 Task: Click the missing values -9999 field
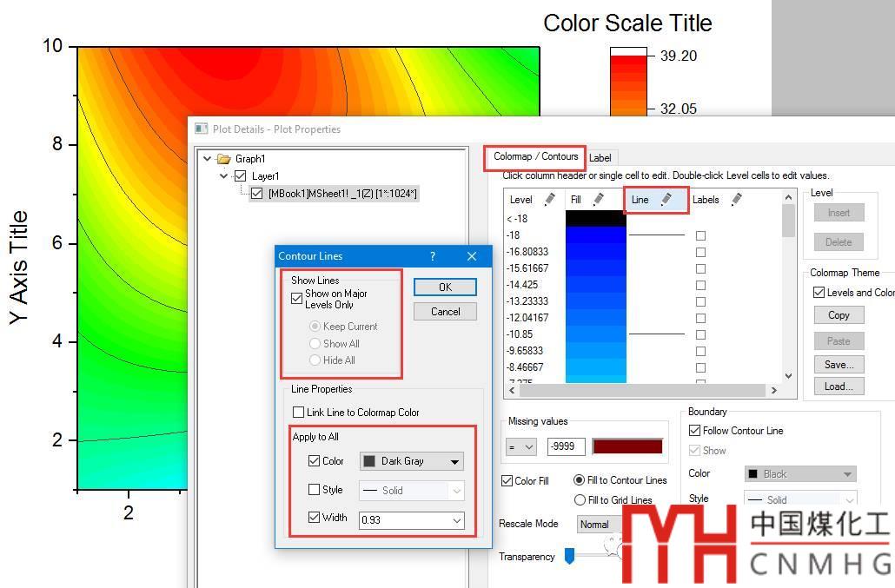566,446
